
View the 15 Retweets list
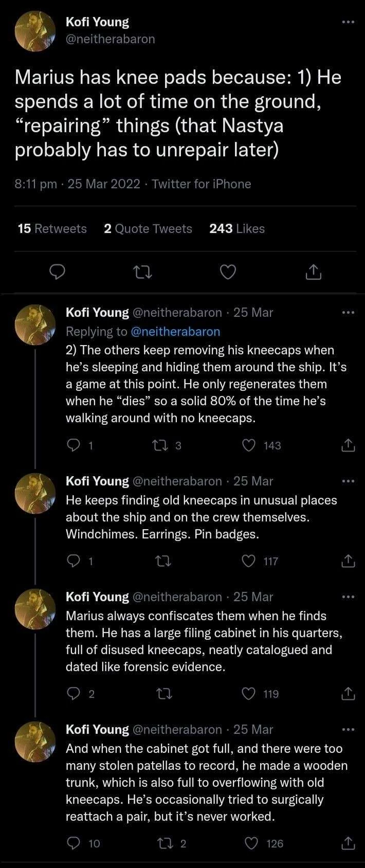pos(52,229)
